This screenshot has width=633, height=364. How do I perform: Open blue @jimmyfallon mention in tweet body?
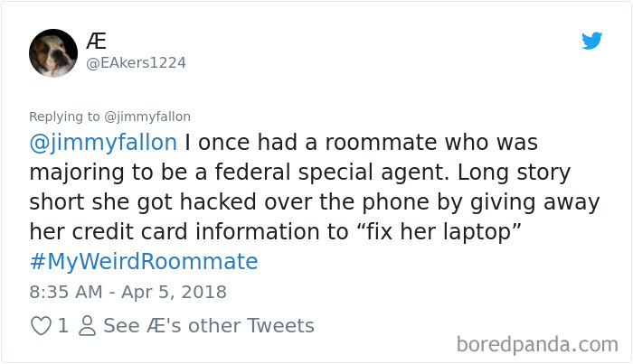pos(103,143)
